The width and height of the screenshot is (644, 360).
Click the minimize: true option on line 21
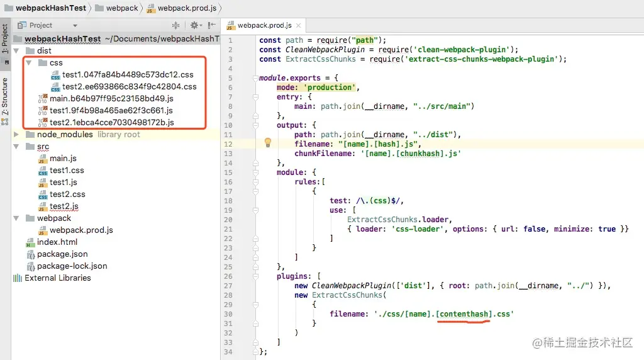(x=584, y=229)
